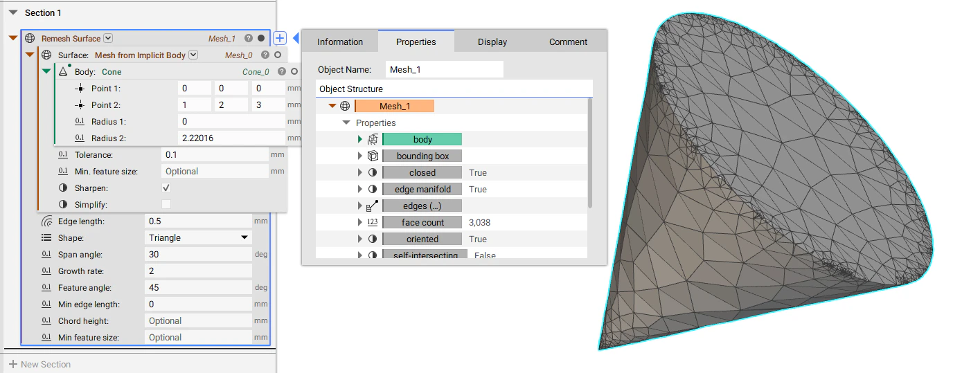Click the Shape list icon
The height and width of the screenshot is (373, 980).
coord(46,238)
